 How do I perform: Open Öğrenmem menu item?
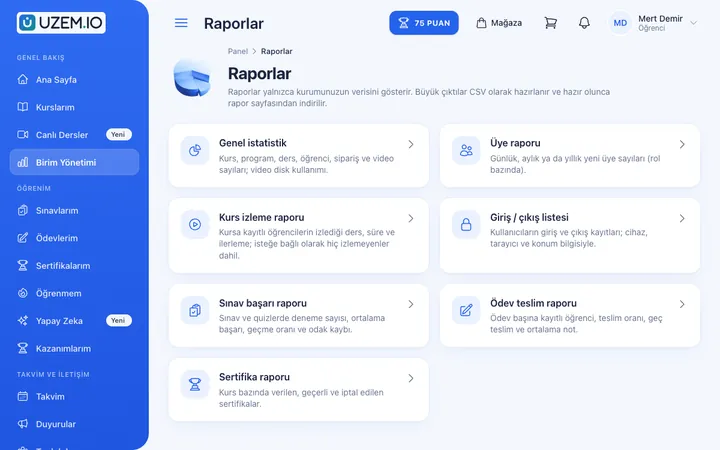(x=74, y=293)
